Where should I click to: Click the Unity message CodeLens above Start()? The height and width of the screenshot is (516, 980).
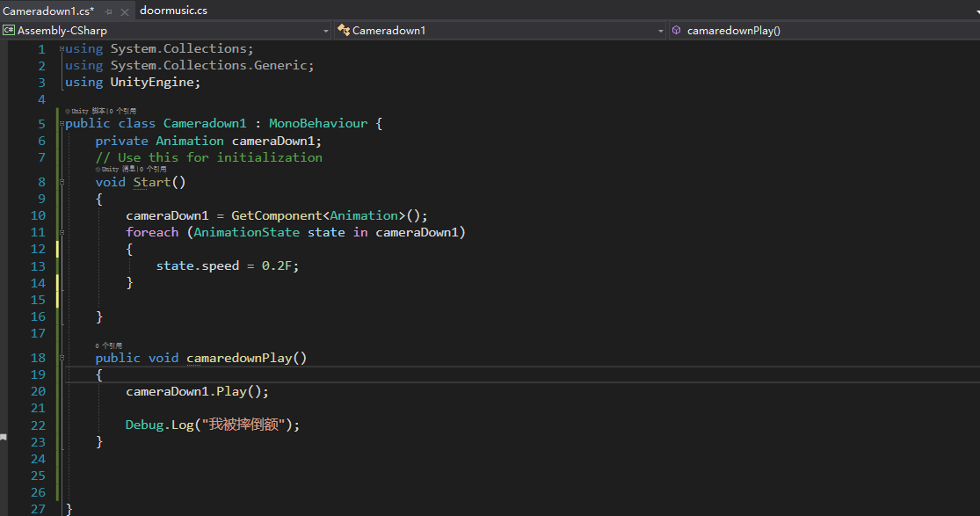(131, 169)
